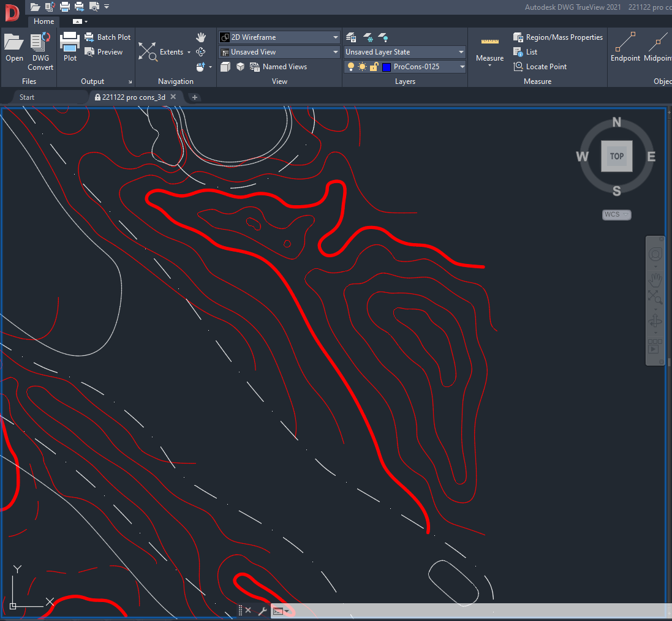Image resolution: width=672 pixels, height=621 pixels.
Task: Switch to the Start tab
Action: pyautogui.click(x=26, y=97)
